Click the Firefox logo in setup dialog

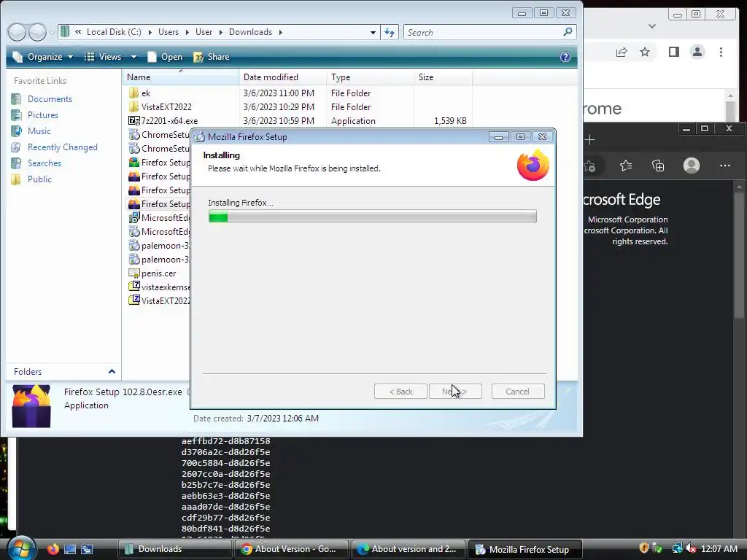pos(533,165)
